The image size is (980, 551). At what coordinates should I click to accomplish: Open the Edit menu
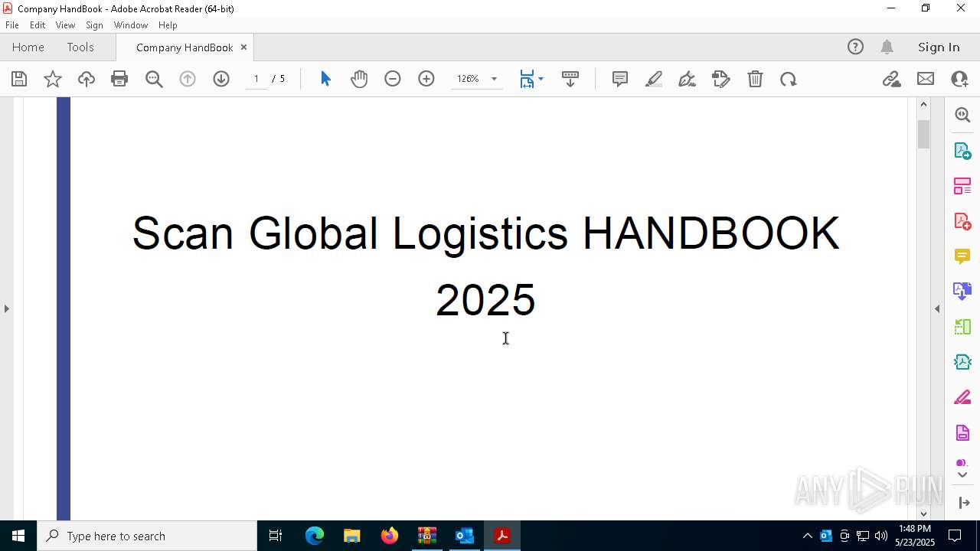(x=38, y=25)
